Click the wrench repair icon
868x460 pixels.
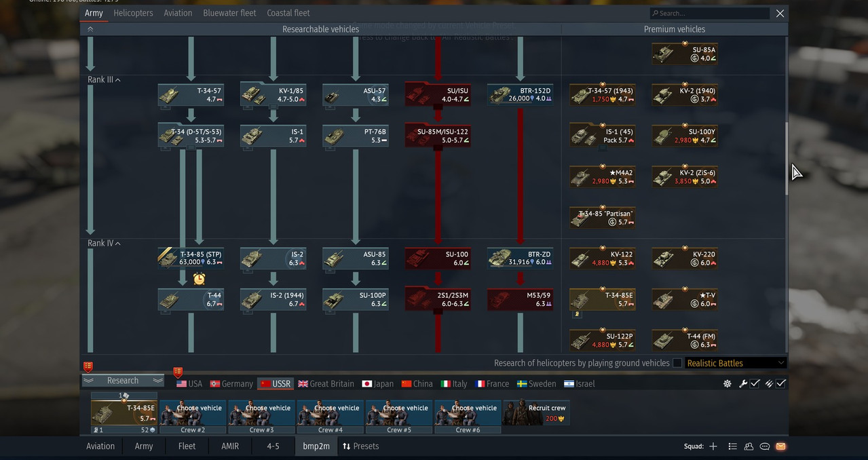click(x=743, y=383)
